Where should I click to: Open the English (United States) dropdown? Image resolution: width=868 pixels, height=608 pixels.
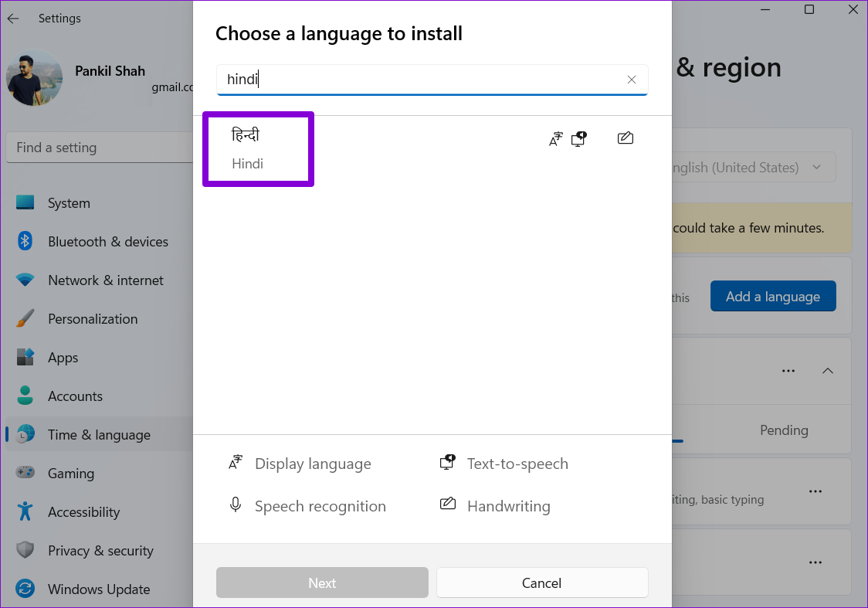(x=815, y=166)
